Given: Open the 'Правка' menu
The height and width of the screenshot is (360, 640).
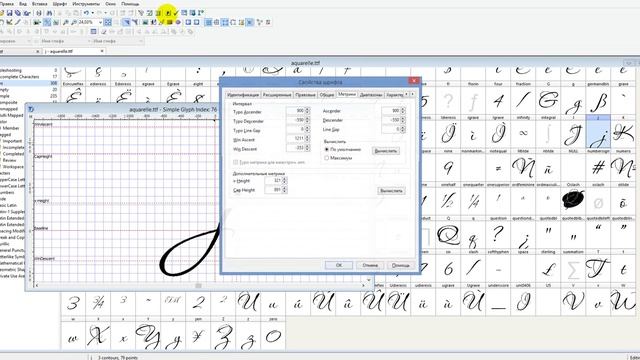Looking at the screenshot, I should (x=7, y=4).
